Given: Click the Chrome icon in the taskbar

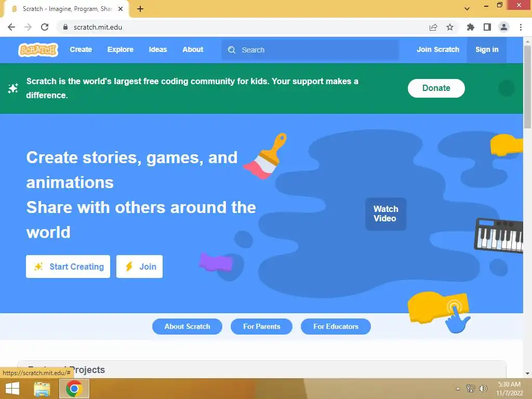Looking at the screenshot, I should coord(74,389).
